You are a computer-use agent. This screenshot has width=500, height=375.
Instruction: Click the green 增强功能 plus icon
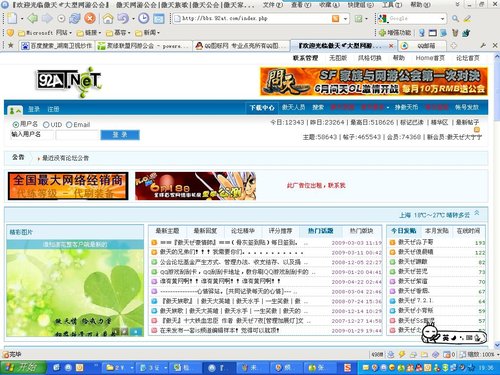click(382, 33)
